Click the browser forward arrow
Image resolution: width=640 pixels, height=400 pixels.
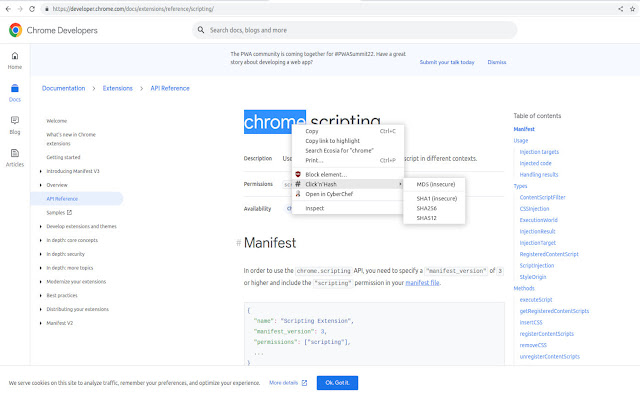[x=20, y=9]
